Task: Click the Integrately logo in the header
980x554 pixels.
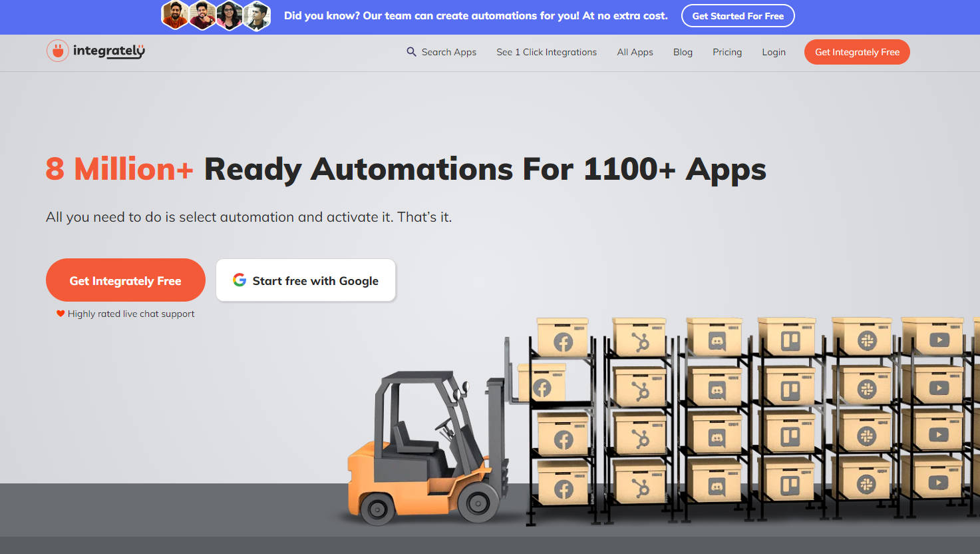Action: coord(96,51)
